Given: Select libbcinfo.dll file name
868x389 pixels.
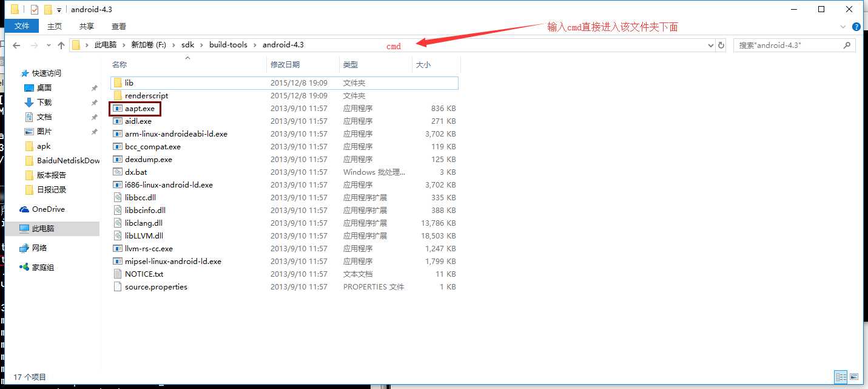Looking at the screenshot, I should point(145,210).
